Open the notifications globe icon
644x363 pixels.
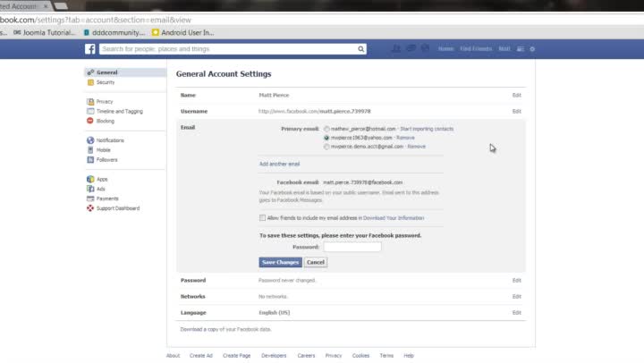[425, 48]
